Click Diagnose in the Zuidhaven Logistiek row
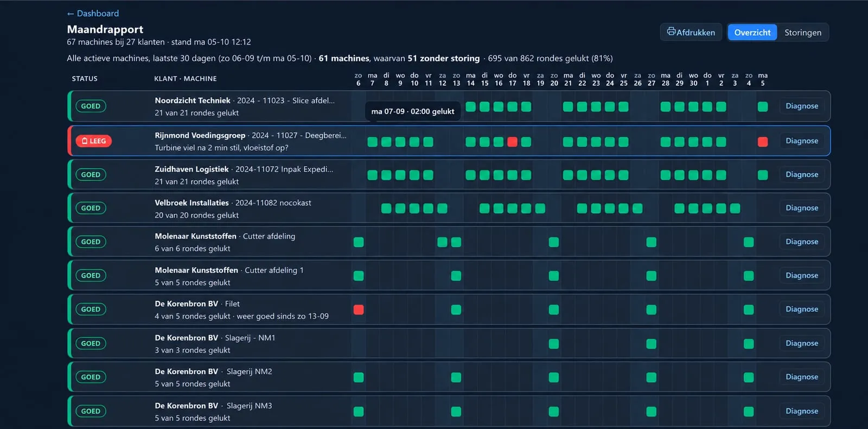Viewport: 868px width, 429px height. [x=802, y=174]
